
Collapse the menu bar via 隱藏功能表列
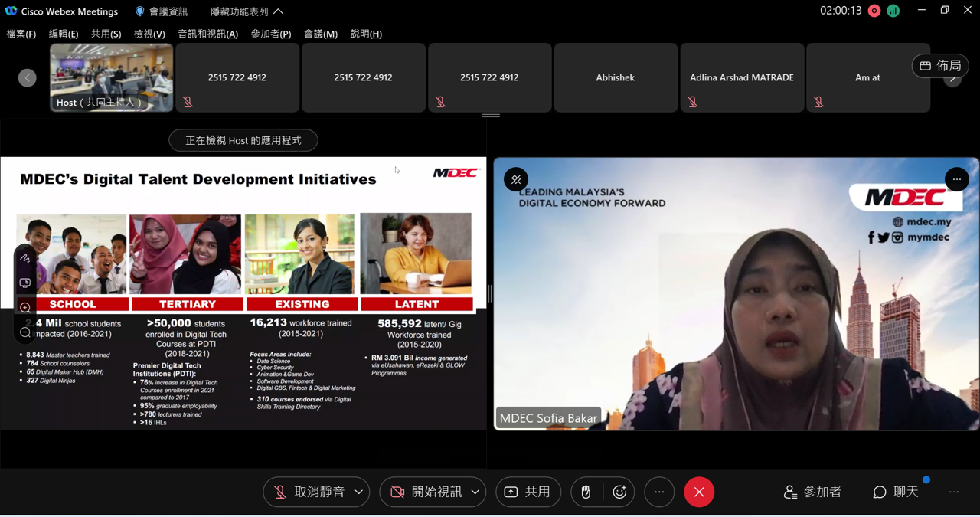(x=247, y=11)
